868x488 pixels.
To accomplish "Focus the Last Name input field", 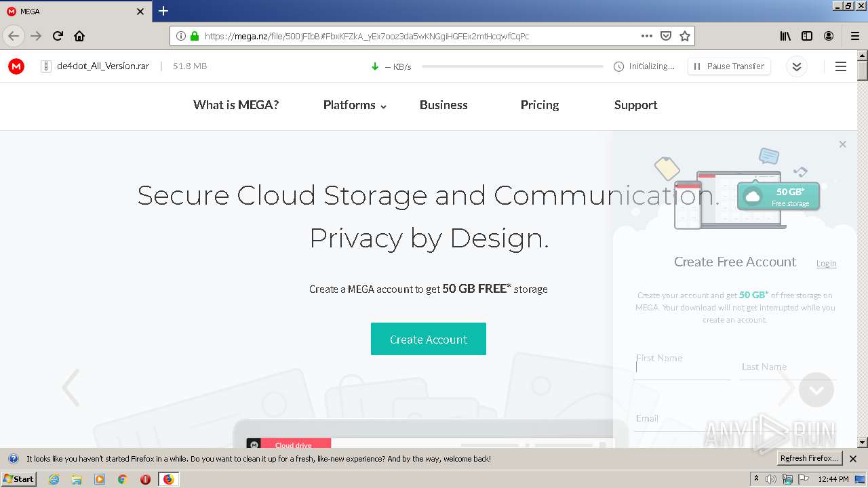I will coord(788,367).
